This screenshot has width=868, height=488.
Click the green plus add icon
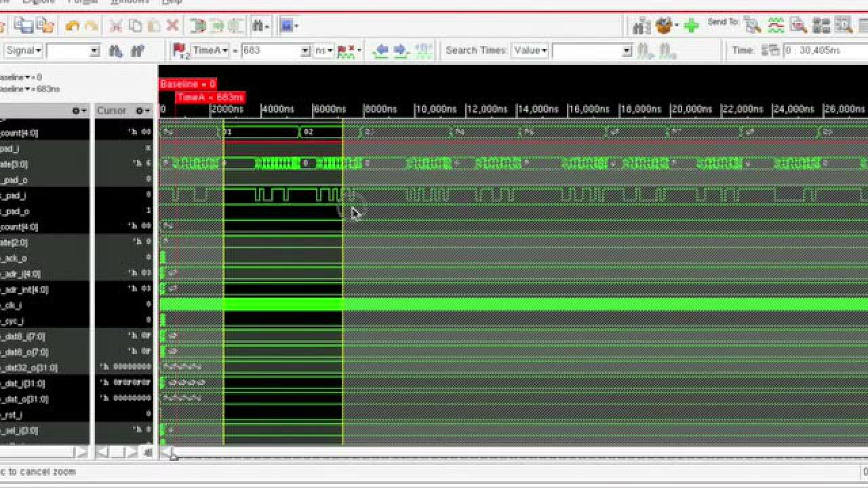(x=691, y=26)
